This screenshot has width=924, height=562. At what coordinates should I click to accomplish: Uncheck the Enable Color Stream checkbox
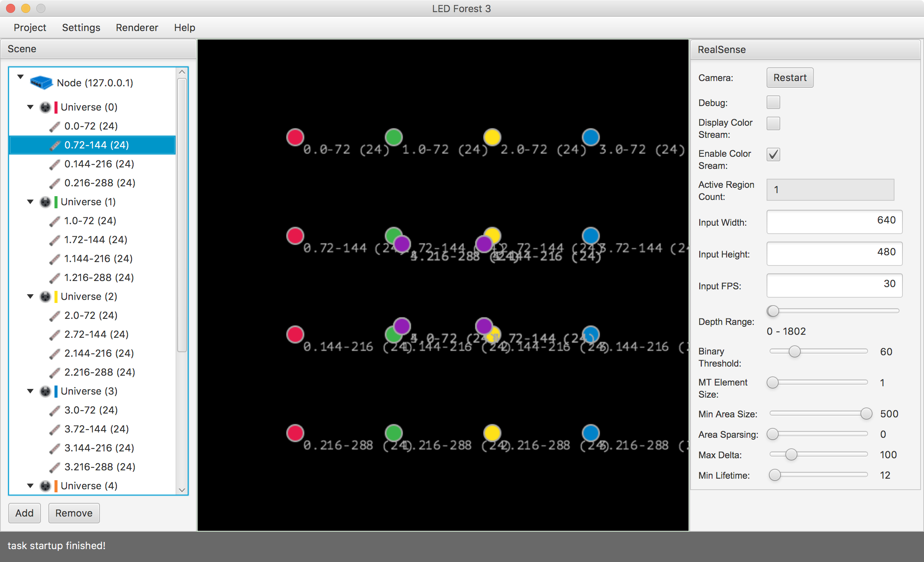tap(773, 155)
